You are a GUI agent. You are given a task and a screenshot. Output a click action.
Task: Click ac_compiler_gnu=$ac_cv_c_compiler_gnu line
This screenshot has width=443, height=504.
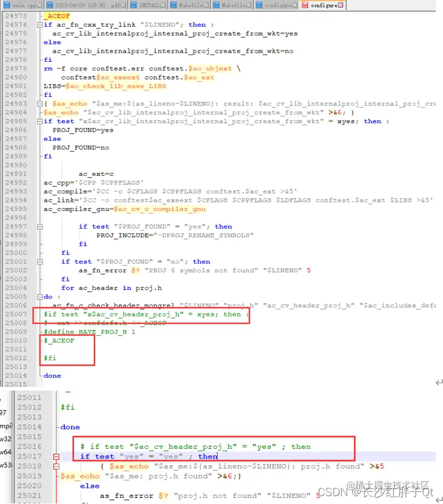(125, 209)
